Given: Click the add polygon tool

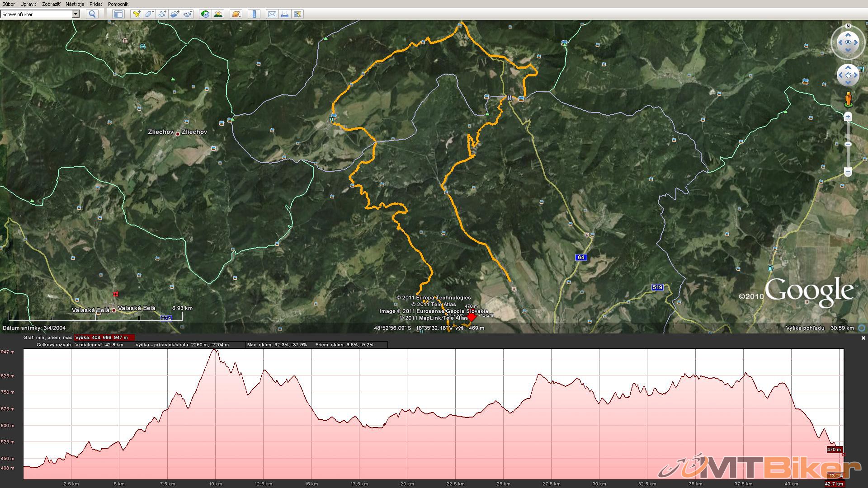Looking at the screenshot, I should click(149, 14).
